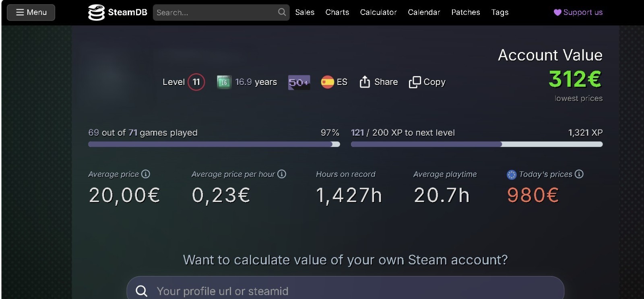The image size is (644, 299).
Task: Click the 50+ games badge icon
Action: click(x=299, y=82)
